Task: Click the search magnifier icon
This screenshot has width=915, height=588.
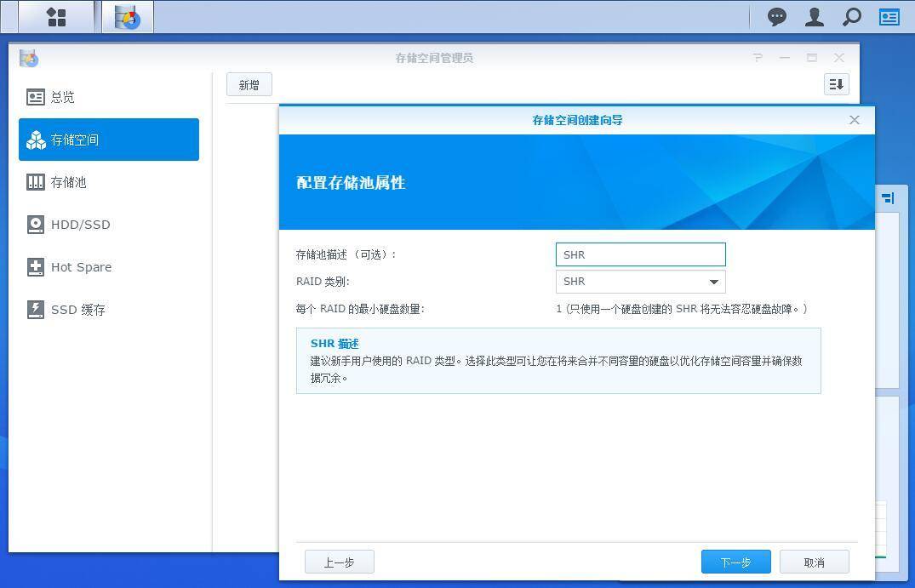Action: click(x=851, y=17)
